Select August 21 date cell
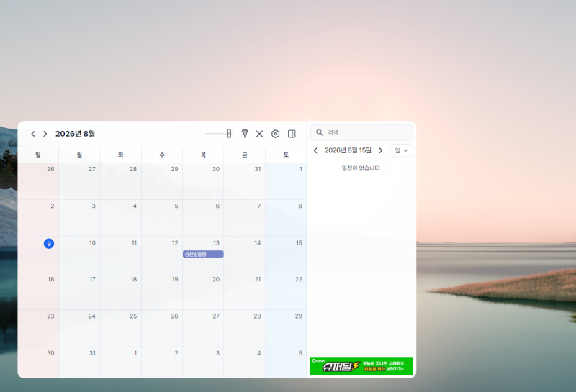The image size is (576, 392). pyautogui.click(x=245, y=291)
